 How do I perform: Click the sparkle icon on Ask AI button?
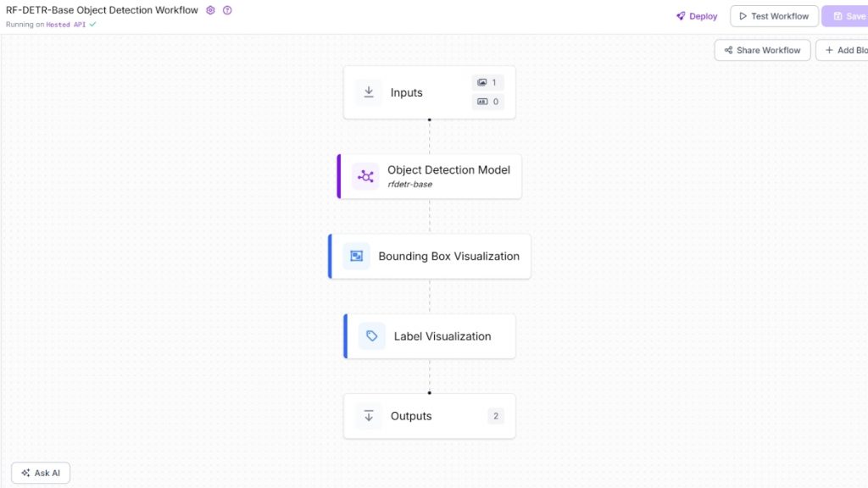tap(24, 473)
